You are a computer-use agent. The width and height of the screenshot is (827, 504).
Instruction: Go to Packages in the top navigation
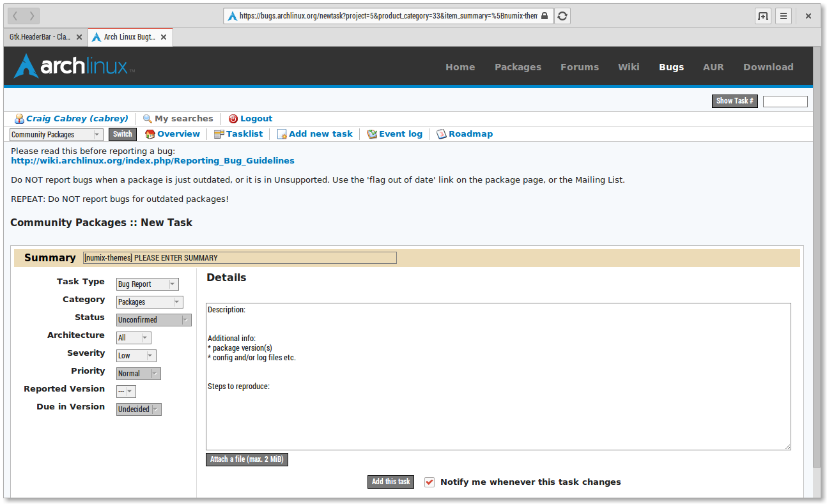[518, 67]
